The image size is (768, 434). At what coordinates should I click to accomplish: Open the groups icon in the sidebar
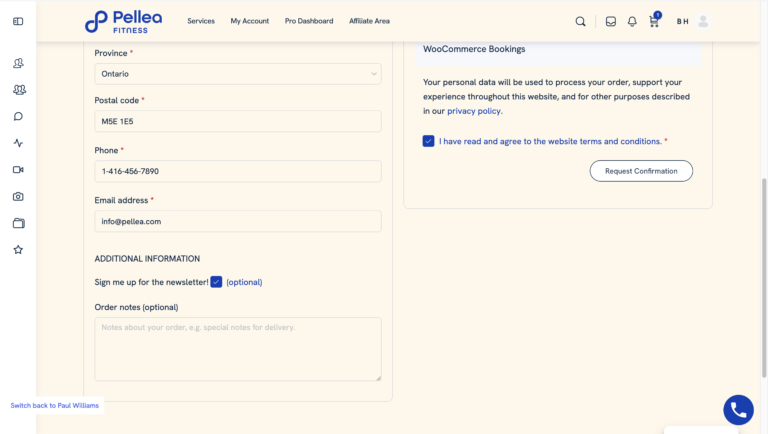coord(19,90)
